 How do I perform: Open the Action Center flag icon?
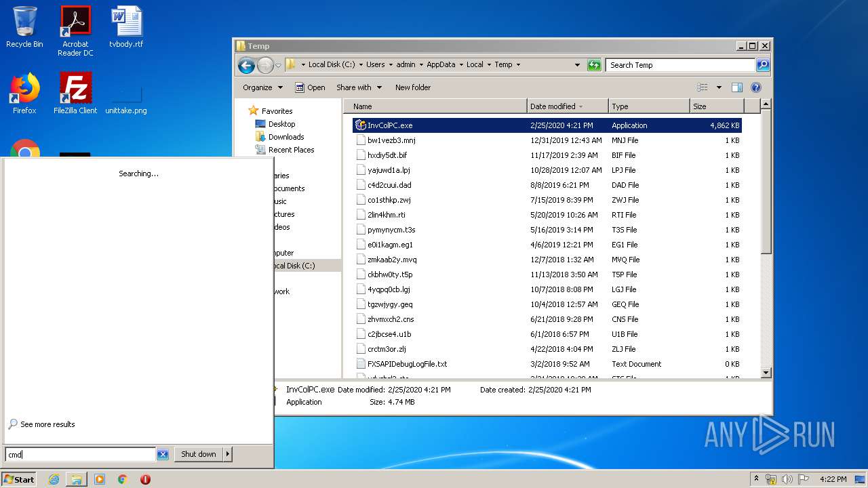point(804,479)
